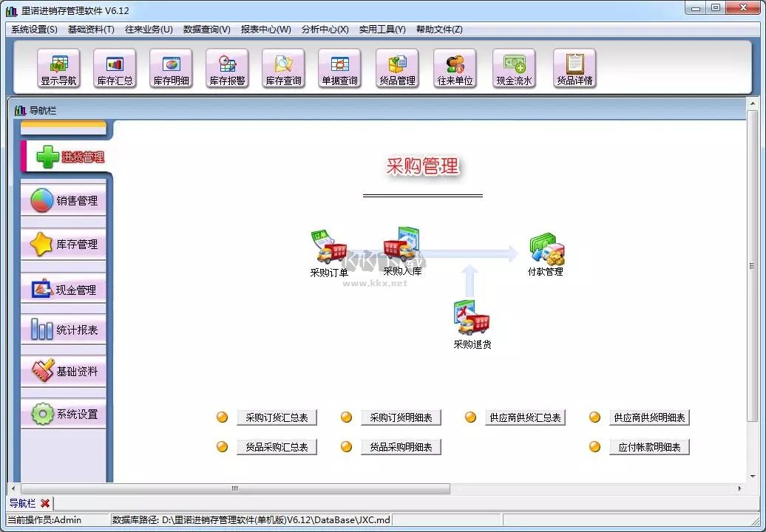Open 现金流水 cash flow tool

514,68
